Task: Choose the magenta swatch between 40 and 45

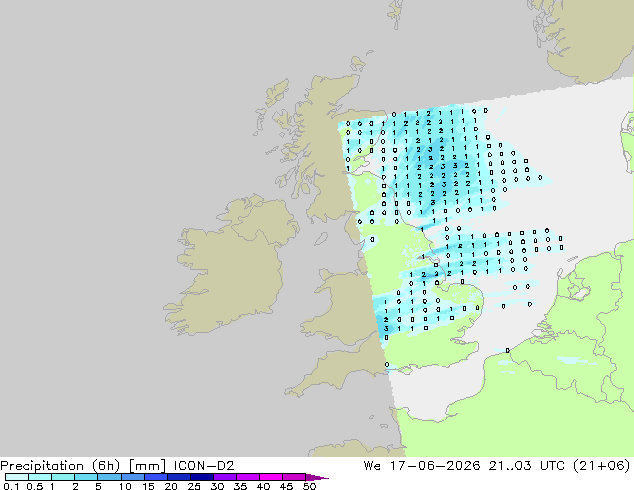Action: coord(271,477)
